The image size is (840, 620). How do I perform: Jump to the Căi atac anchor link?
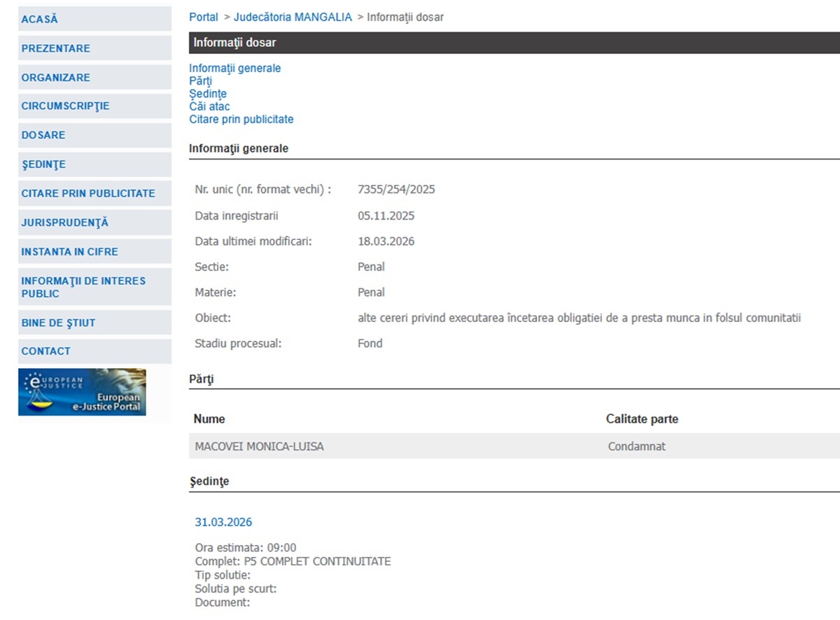209,106
